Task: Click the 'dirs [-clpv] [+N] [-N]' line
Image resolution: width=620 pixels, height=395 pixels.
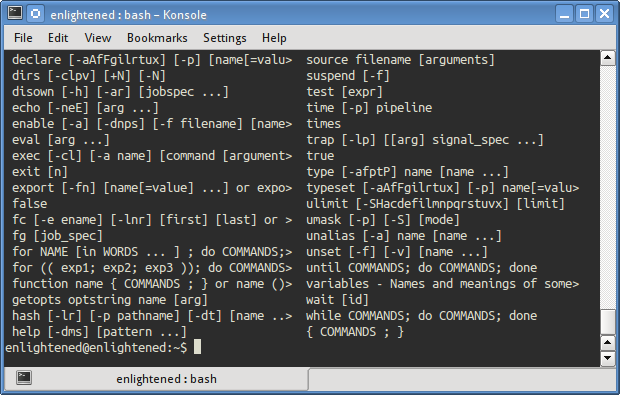Action: [x=89, y=76]
